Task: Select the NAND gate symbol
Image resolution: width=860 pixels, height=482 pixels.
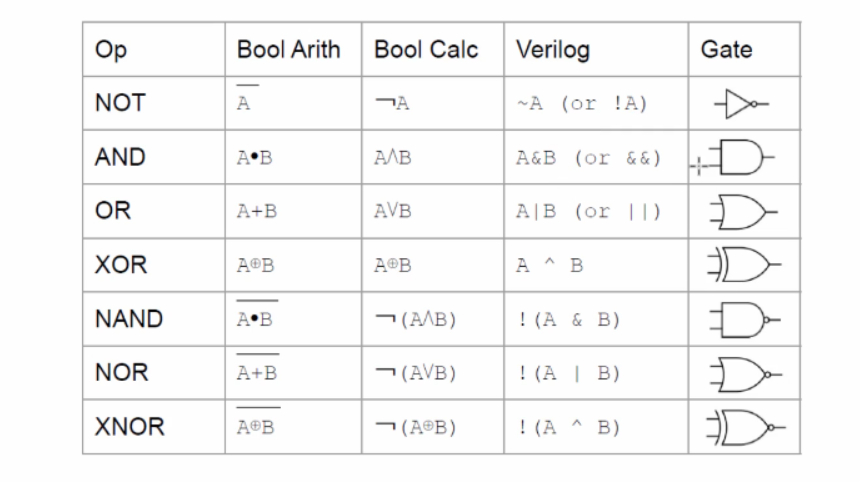Action: [744, 319]
